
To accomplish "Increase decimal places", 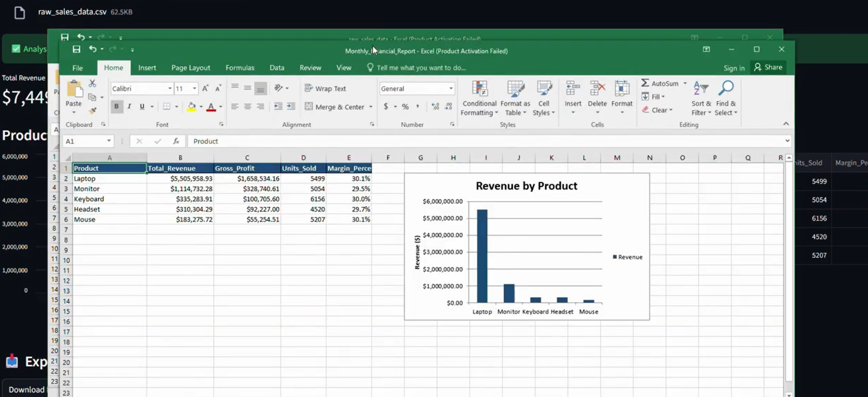I will coord(436,107).
